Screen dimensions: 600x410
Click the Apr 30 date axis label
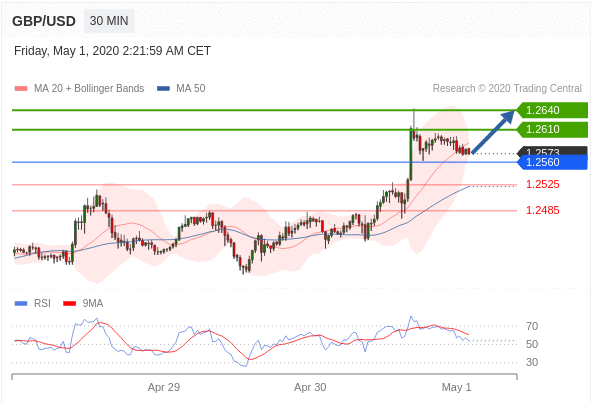[310, 387]
